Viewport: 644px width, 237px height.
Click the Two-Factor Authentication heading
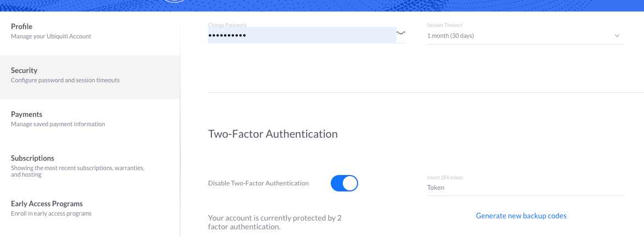273,134
